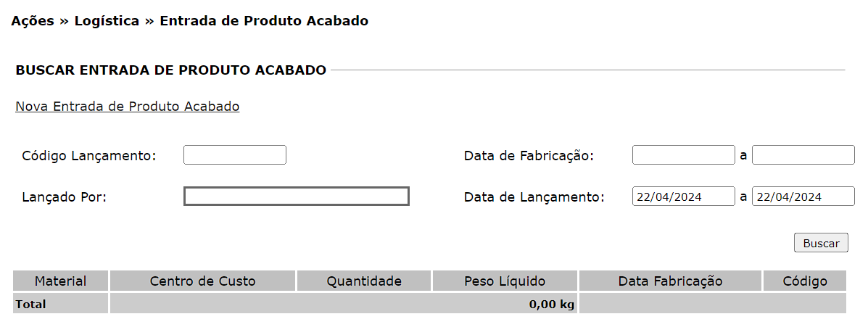This screenshot has height=335, width=868.
Task: Click the Centro de Custo column header
Action: click(x=202, y=281)
